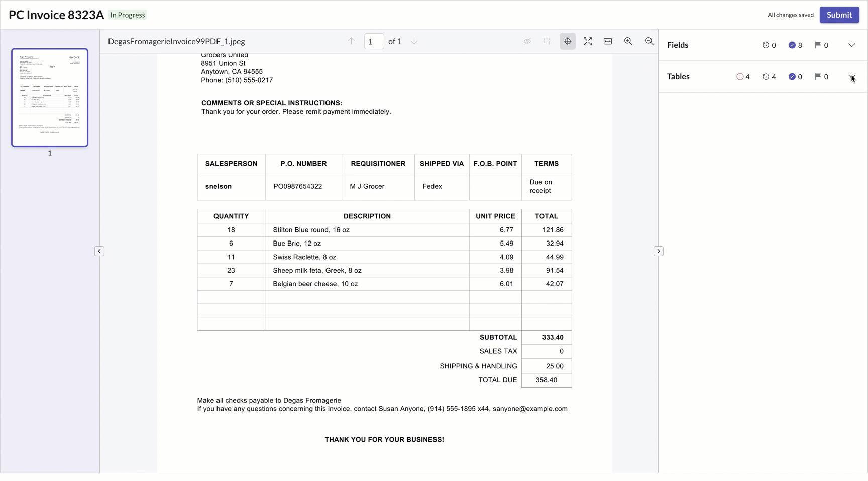Image resolution: width=868 pixels, height=481 pixels.
Task: Click shipping value 25.00
Action: 555,366
